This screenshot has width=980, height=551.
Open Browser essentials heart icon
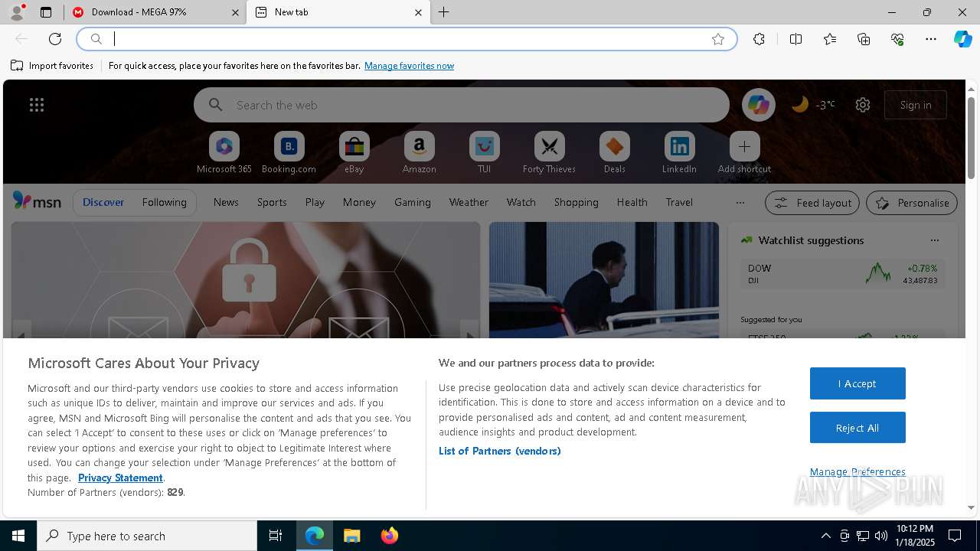[x=897, y=39]
